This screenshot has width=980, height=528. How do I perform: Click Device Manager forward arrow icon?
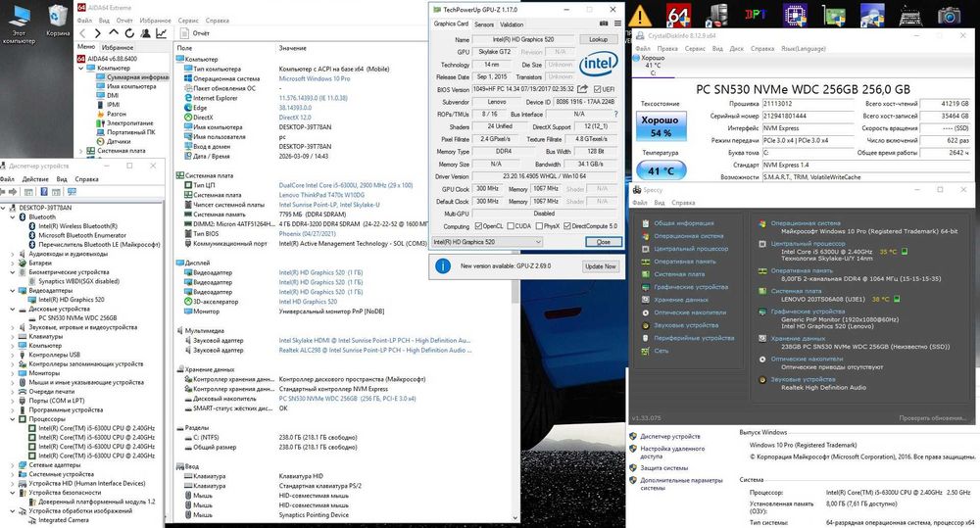[x=13, y=192]
